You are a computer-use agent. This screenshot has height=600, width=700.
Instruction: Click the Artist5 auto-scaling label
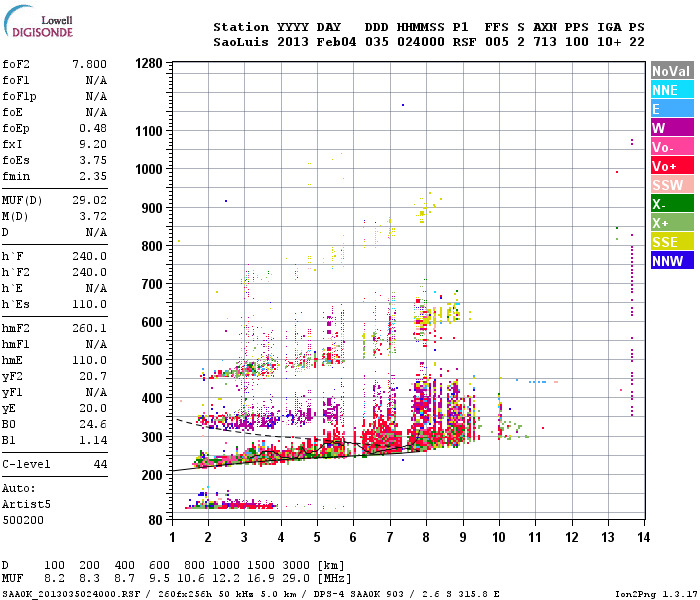(x=26, y=504)
